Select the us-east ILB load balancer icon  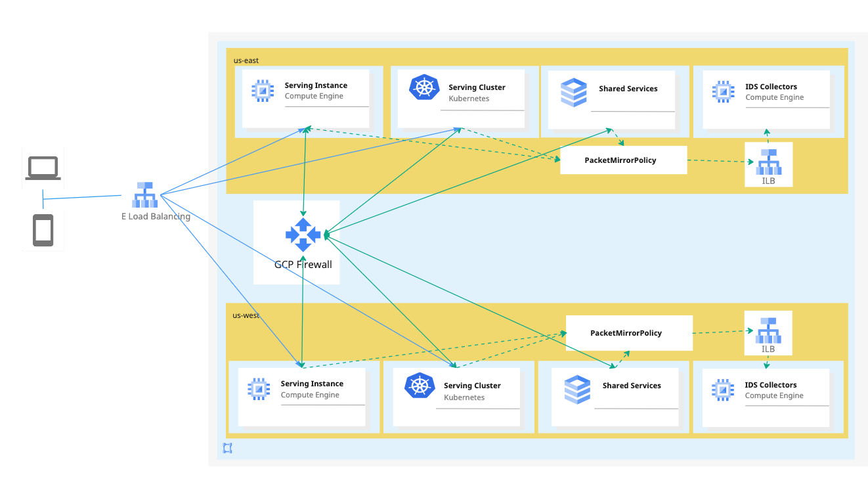(768, 162)
